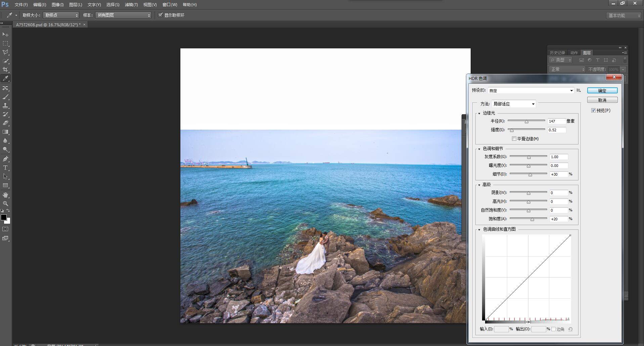Screen dimensions: 644x346
Task: Click the 取消 button
Action: (602, 100)
